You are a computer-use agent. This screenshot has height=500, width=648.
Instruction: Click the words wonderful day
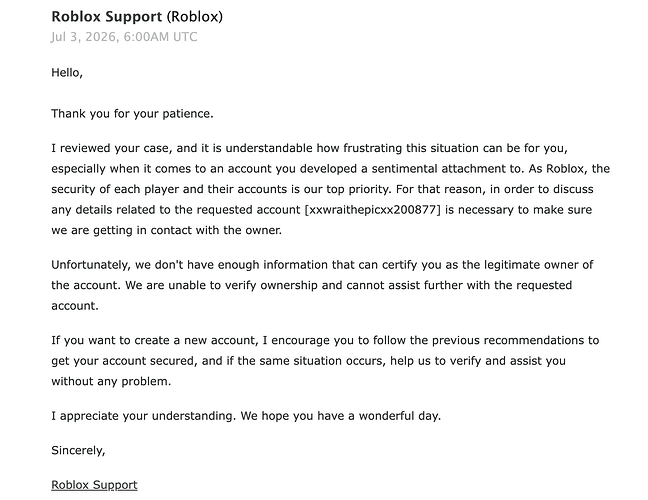[400, 416]
